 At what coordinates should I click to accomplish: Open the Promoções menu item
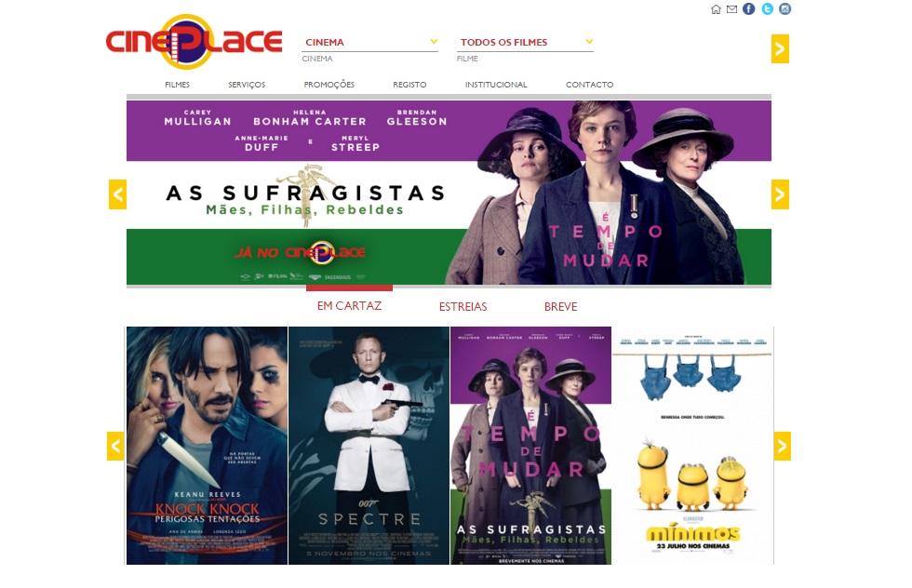(329, 85)
